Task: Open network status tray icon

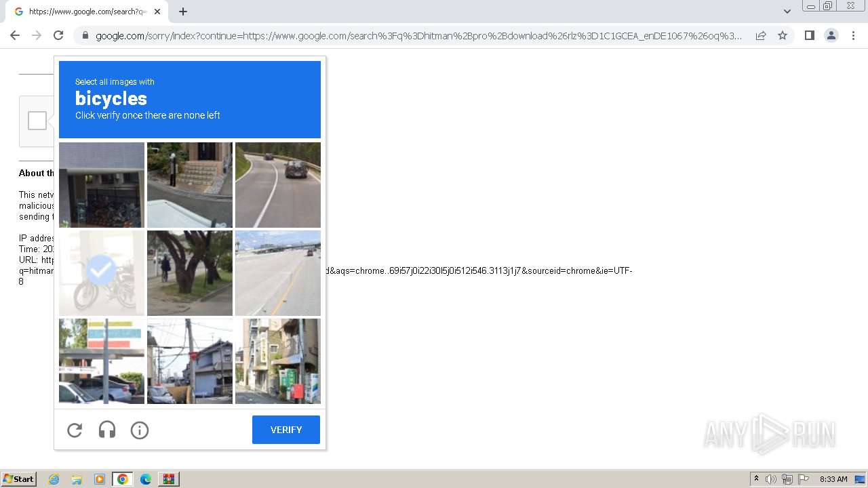Action: tap(787, 479)
